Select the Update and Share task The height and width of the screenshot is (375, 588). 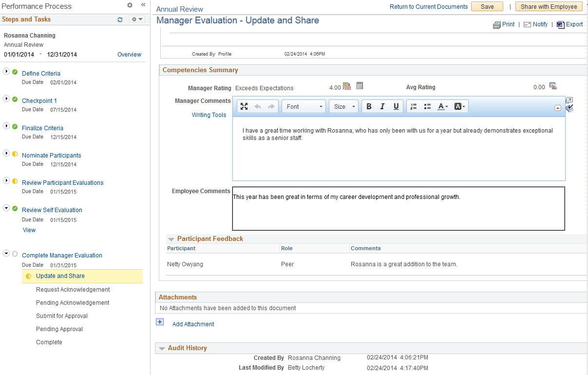pyautogui.click(x=82, y=276)
